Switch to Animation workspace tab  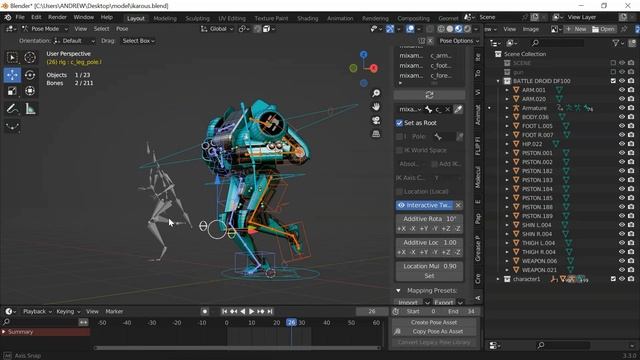(340, 18)
